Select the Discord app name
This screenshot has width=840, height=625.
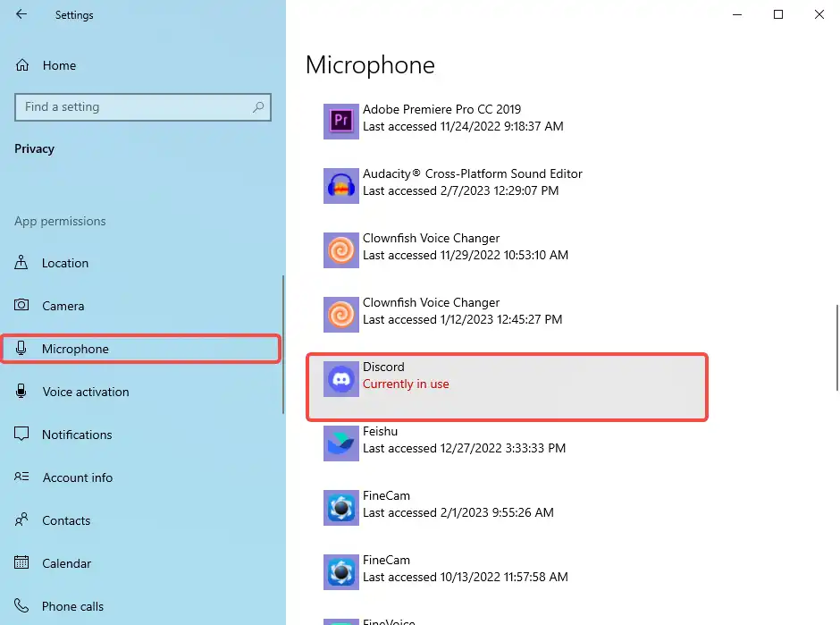pyautogui.click(x=383, y=367)
